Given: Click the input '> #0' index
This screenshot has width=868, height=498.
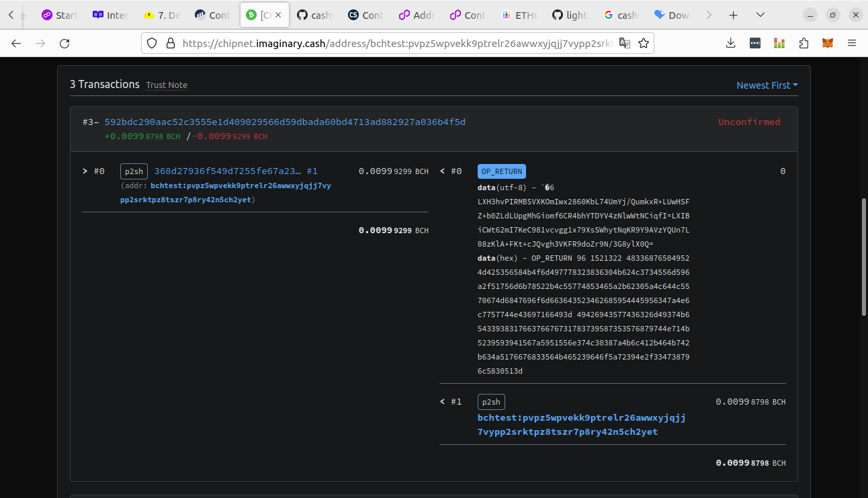Looking at the screenshot, I should [93, 171].
